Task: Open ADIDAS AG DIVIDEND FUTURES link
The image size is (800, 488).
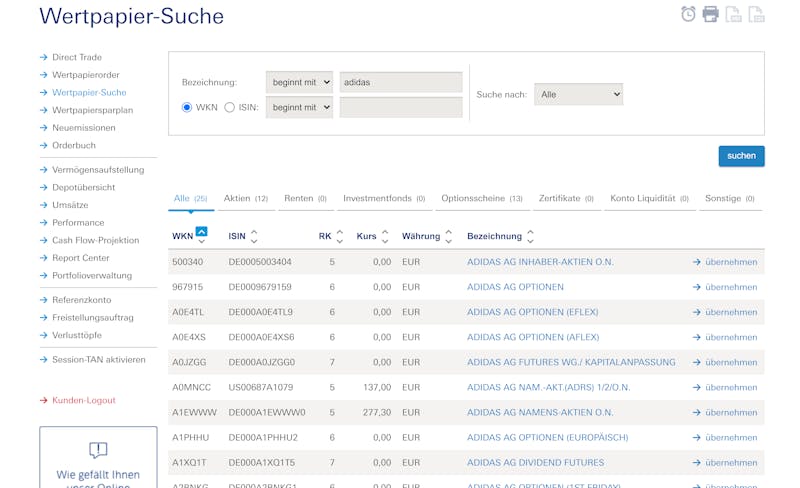Action: 535,462
